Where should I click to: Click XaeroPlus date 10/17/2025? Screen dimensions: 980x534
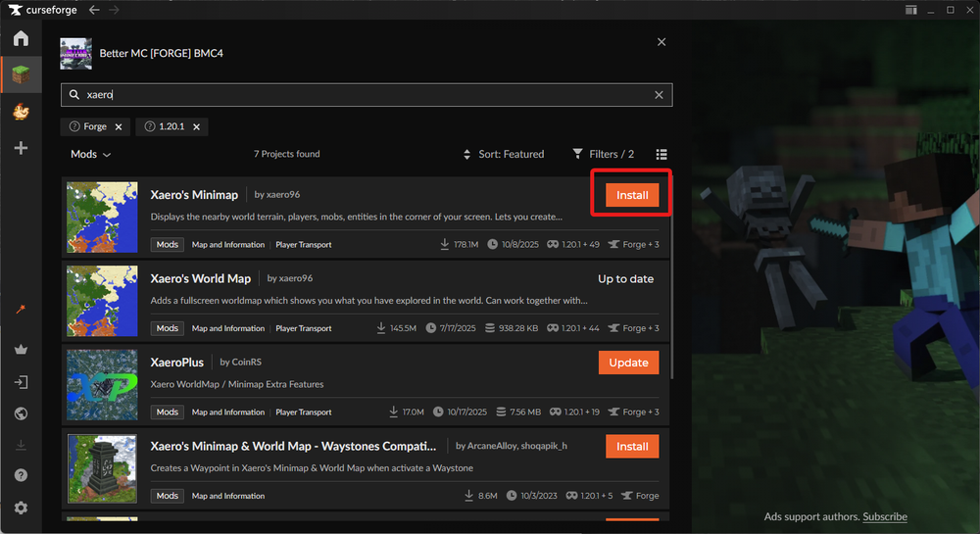coord(460,412)
